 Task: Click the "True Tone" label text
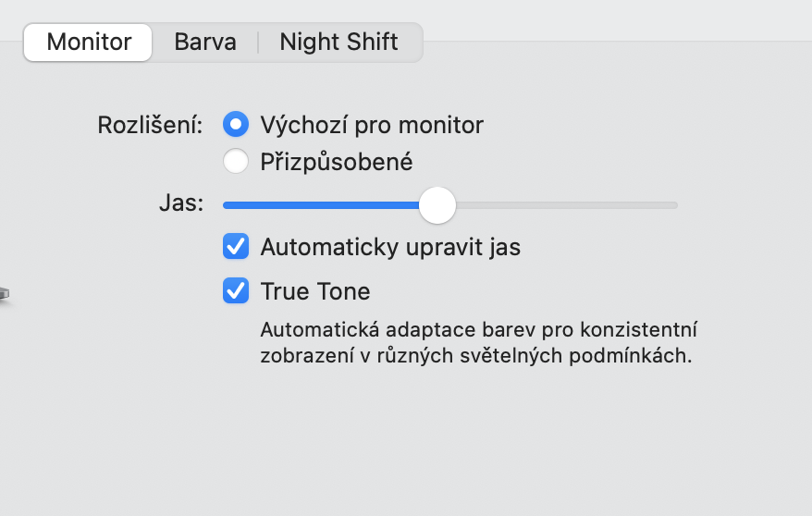click(x=315, y=291)
